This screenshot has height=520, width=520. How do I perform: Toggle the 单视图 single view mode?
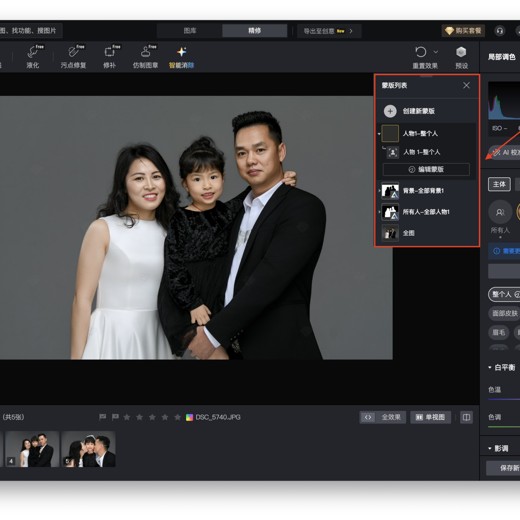click(x=430, y=417)
